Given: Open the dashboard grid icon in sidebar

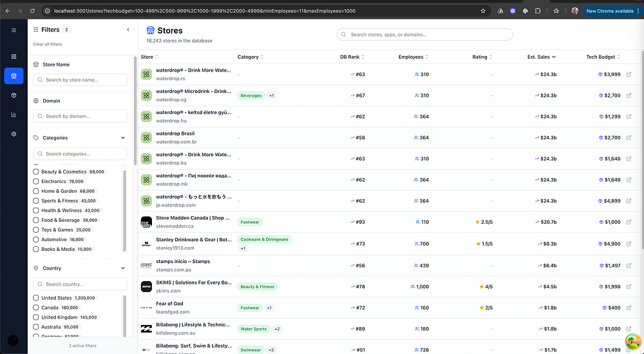Looking at the screenshot, I should click(14, 56).
